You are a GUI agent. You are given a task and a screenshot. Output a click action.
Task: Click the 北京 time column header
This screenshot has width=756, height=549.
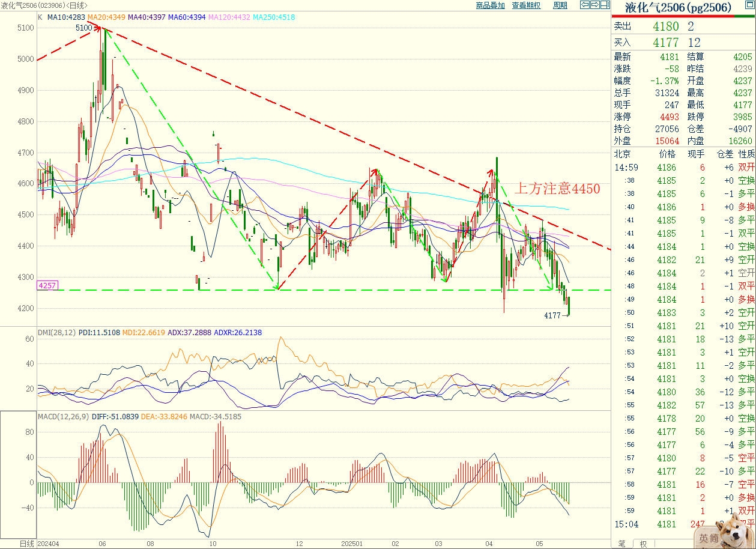click(x=622, y=154)
